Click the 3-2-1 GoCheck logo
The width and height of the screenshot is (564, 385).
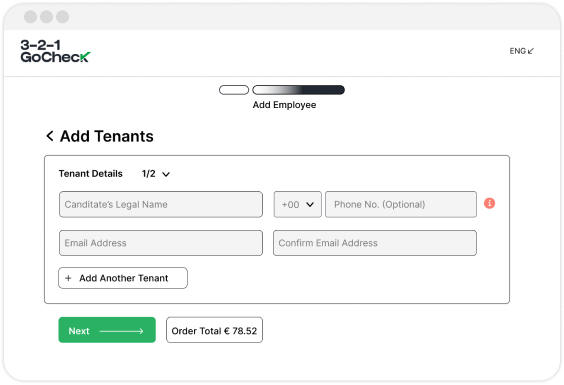tap(55, 51)
